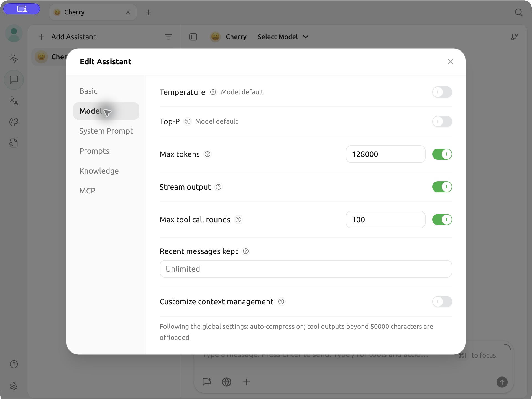Disable the Max tokens toggle
532x403 pixels.
pos(442,154)
